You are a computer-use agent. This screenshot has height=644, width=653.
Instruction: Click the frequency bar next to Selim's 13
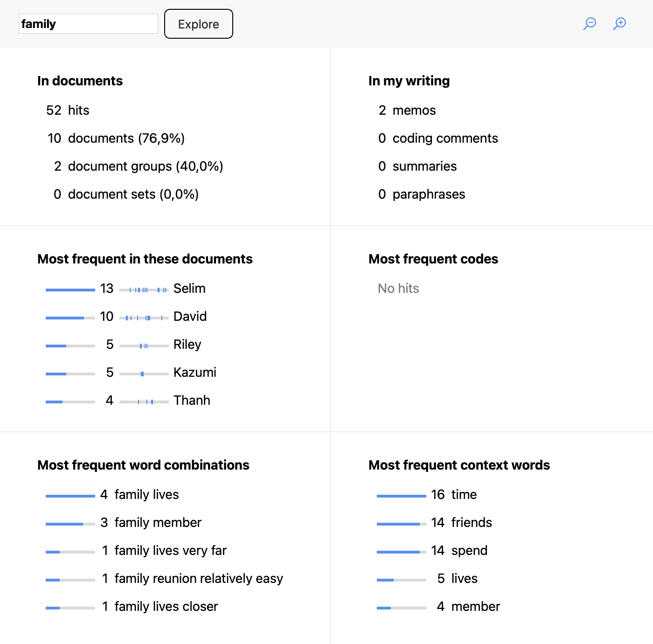(x=70, y=290)
